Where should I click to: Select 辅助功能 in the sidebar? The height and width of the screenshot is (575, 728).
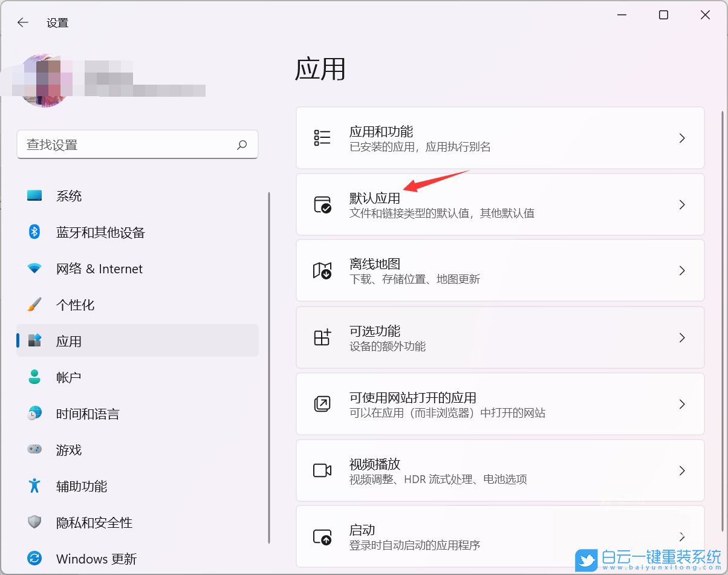(81, 486)
